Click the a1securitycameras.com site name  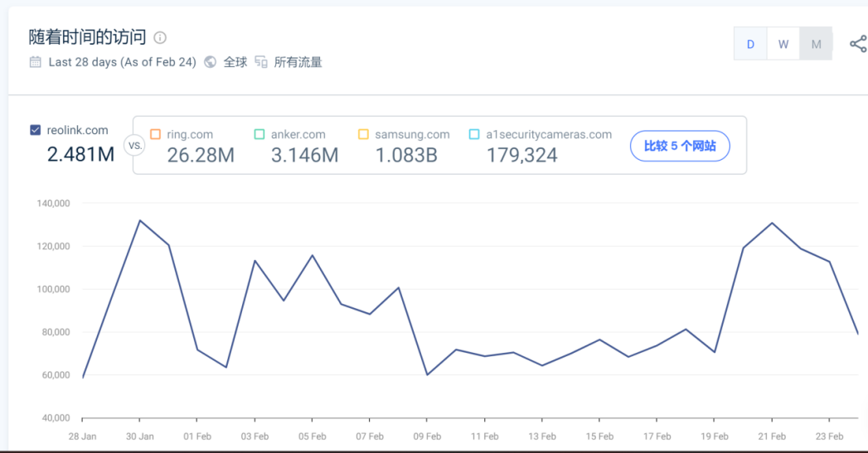click(549, 134)
